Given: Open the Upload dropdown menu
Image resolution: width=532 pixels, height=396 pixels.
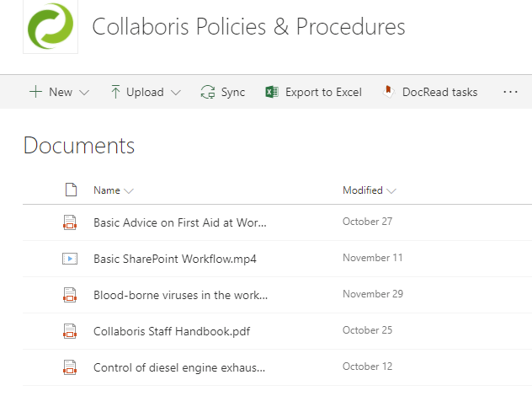Looking at the screenshot, I should coord(146,92).
